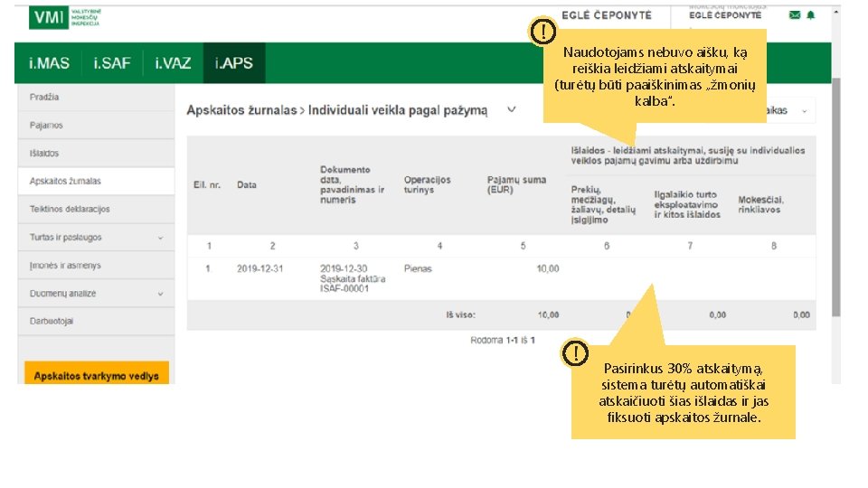Viewport: 868px width, 488px height.
Task: Open the messages envelope icon
Action: coord(795,15)
